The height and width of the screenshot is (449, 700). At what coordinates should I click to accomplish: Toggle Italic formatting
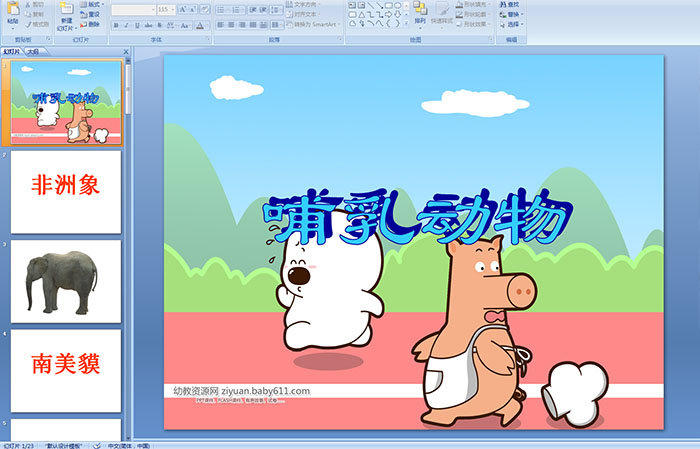[x=125, y=24]
